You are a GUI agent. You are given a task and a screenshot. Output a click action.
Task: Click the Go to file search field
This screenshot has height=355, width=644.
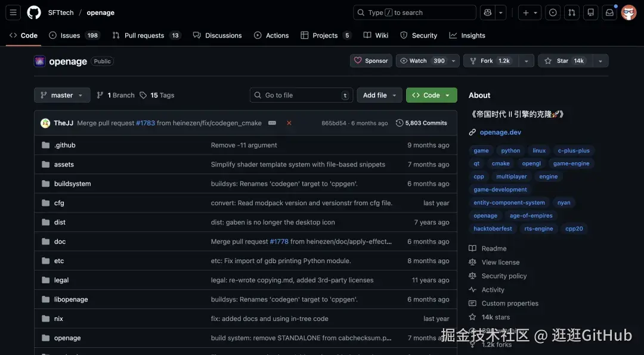tap(301, 95)
